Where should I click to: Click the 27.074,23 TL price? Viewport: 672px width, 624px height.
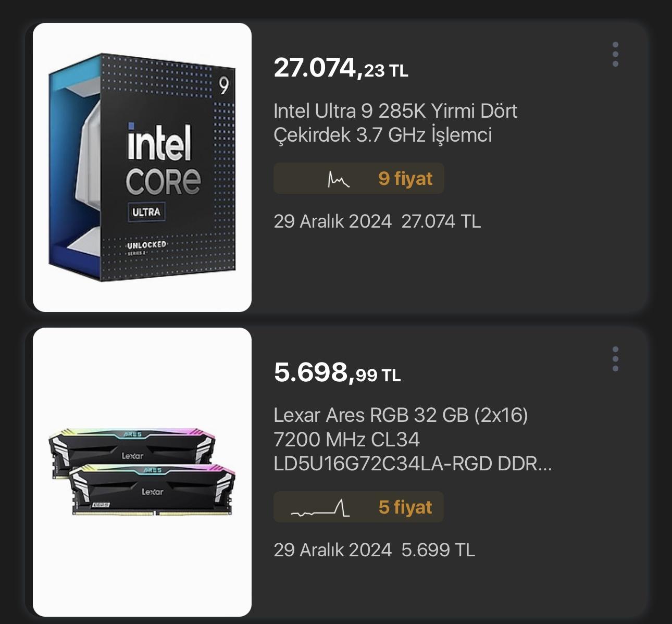[x=341, y=68]
